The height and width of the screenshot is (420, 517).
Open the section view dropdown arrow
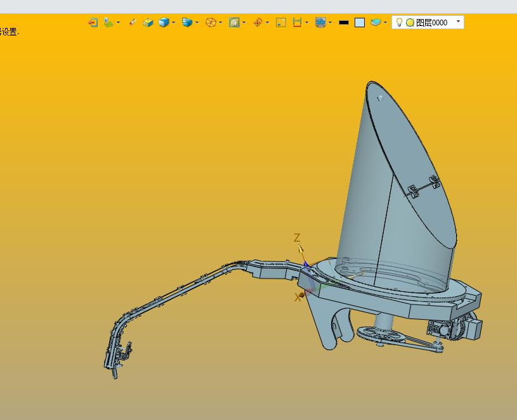(x=244, y=23)
